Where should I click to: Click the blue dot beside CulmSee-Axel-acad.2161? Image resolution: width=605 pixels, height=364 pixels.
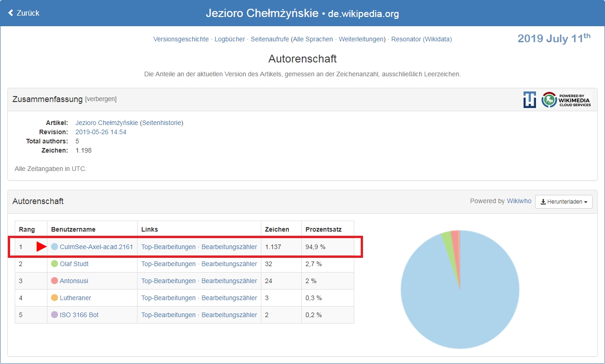click(54, 247)
